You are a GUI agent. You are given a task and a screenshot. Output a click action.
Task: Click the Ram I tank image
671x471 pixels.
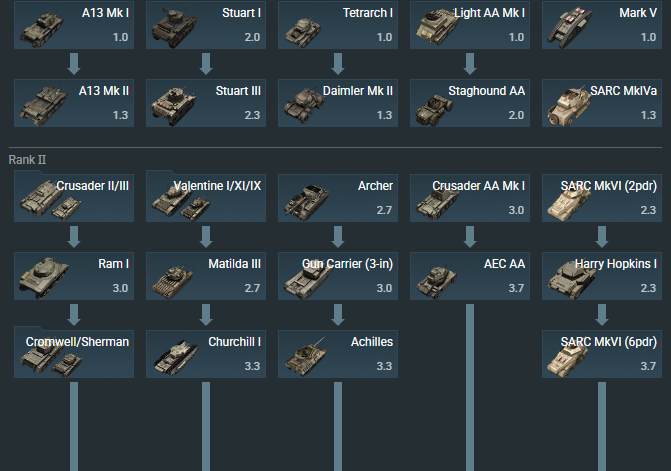[x=44, y=277]
